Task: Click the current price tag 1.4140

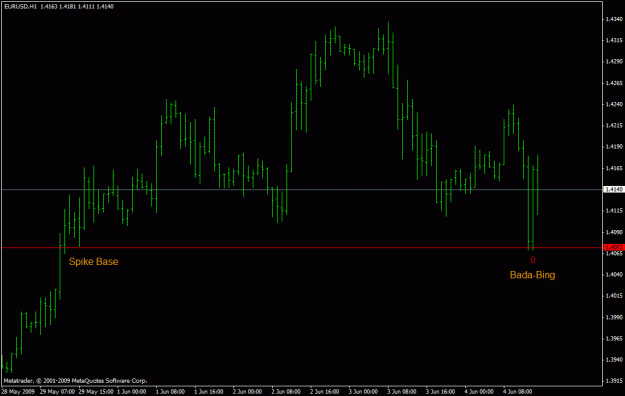Action: pyautogui.click(x=614, y=189)
